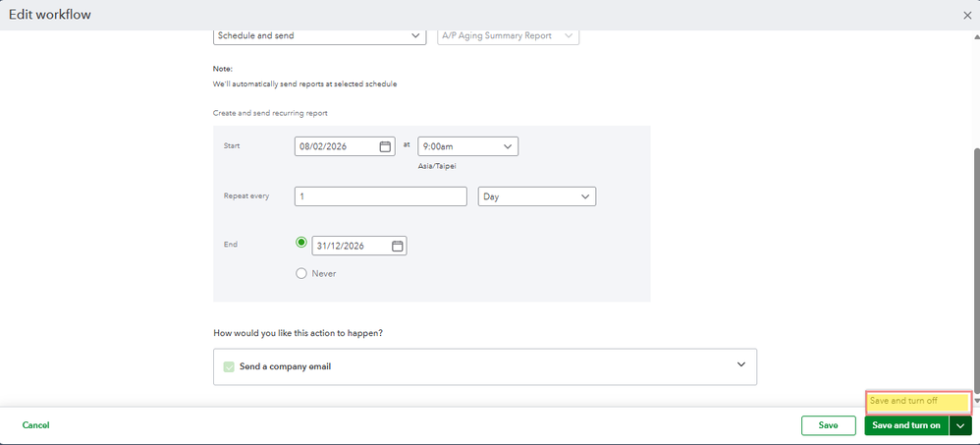980x445 pixels.
Task: Open the Save and turn on arrow menu
Action: (x=959, y=425)
